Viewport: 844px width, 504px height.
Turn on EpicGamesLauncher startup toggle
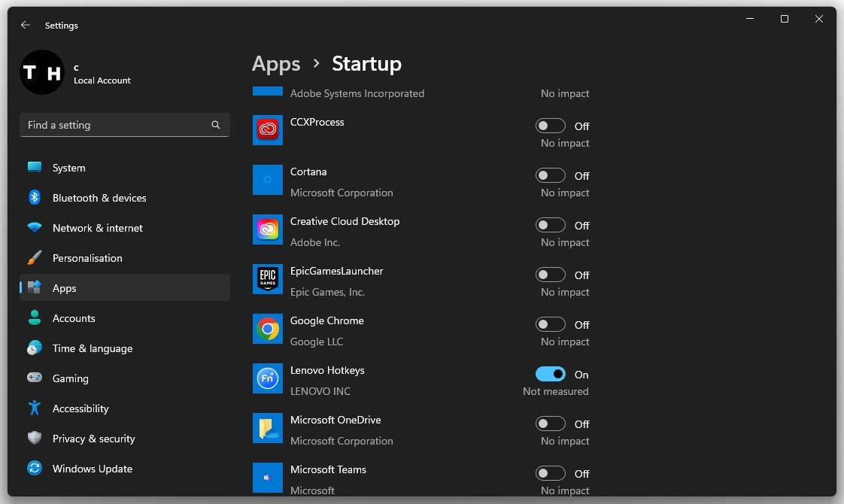pos(550,275)
